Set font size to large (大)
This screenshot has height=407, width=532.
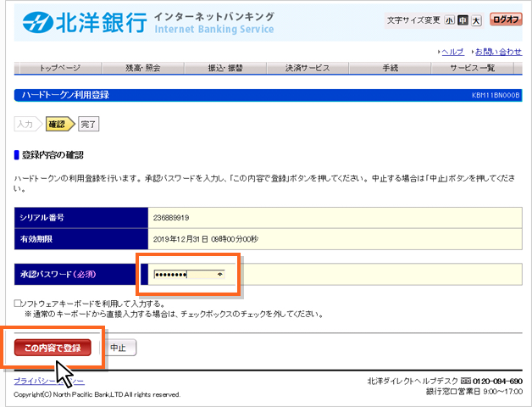pyautogui.click(x=476, y=20)
